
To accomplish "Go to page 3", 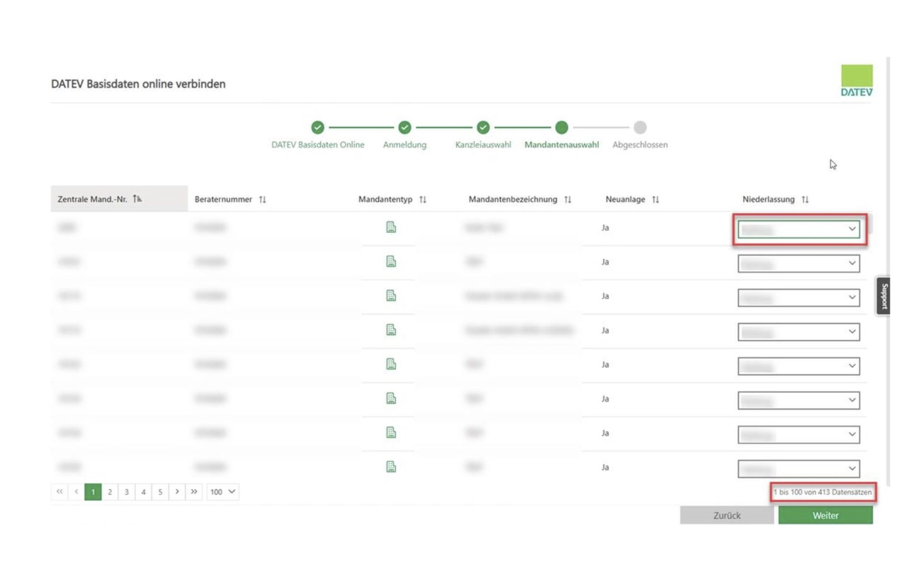I will point(127,491).
